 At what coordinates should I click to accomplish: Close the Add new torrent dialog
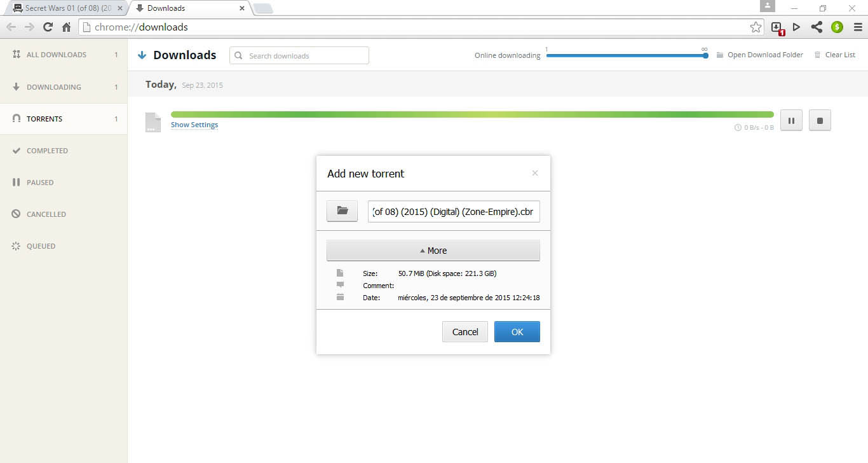(x=535, y=173)
